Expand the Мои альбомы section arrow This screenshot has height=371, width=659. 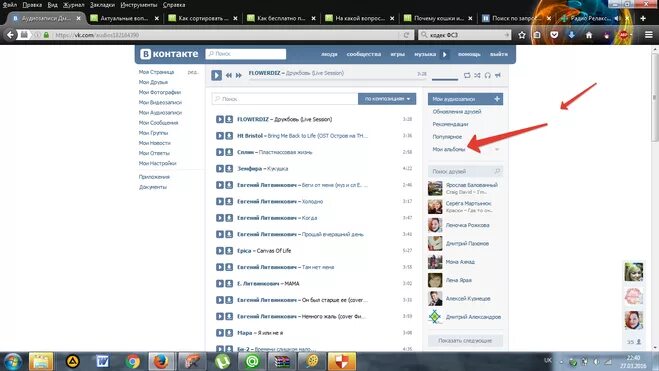click(497, 149)
